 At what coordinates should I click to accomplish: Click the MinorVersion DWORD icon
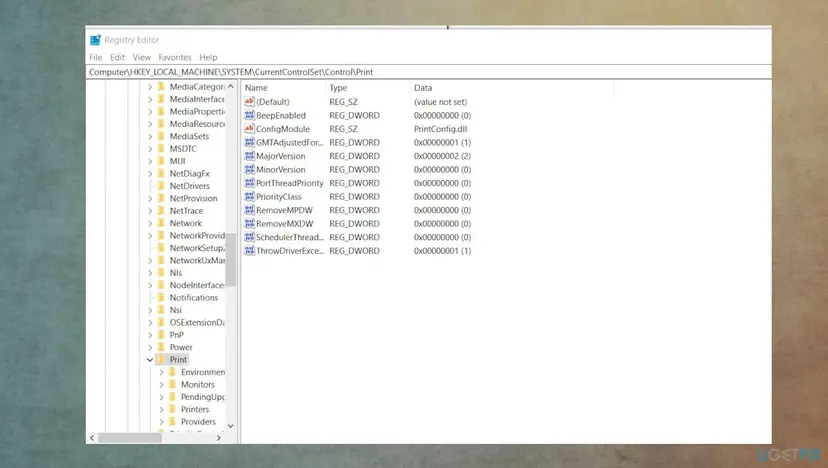click(249, 170)
